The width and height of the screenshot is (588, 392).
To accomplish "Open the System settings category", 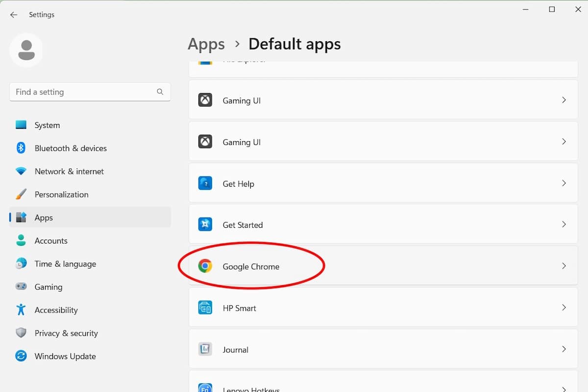I will point(90,125).
